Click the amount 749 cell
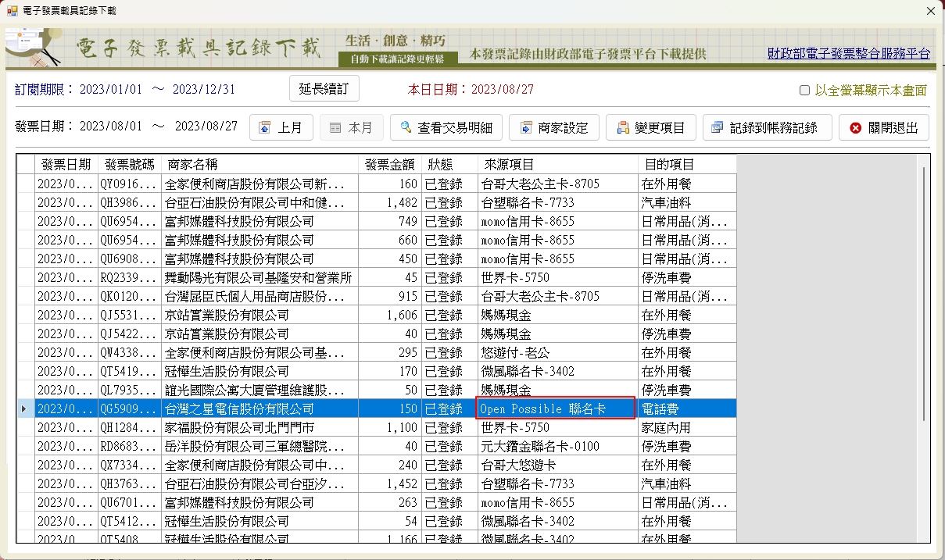Screen dimensions: 945x560 point(390,221)
